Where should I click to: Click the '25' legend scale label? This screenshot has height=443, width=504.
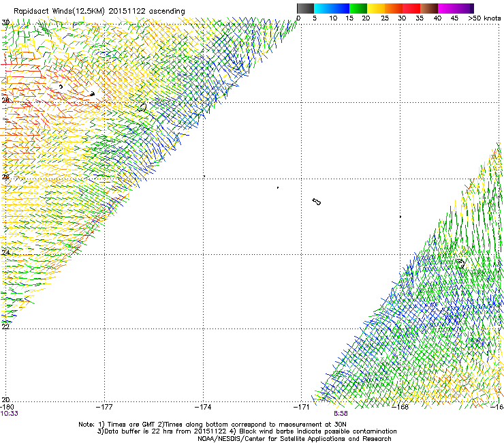click(384, 18)
